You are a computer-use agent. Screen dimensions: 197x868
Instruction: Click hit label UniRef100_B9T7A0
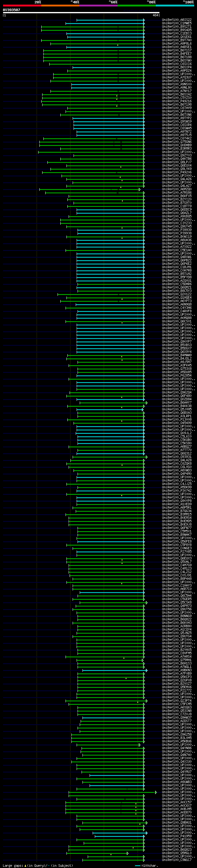pos(177,40)
